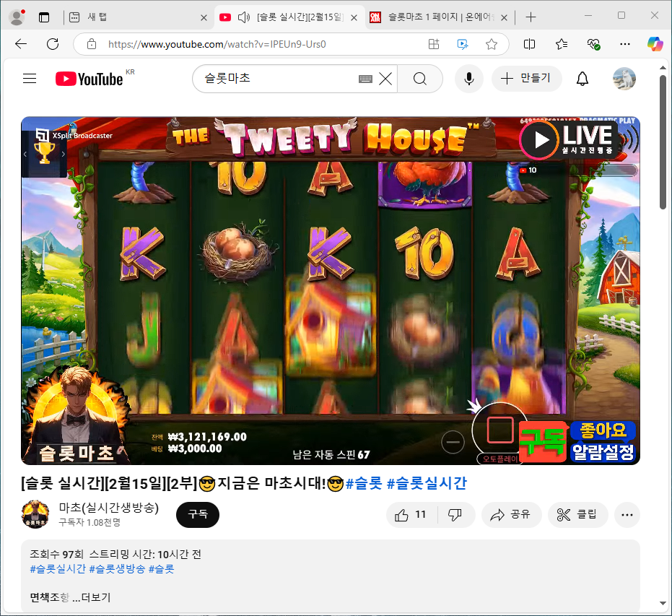
Task: Open the favorites list
Action: pyautogui.click(x=562, y=44)
